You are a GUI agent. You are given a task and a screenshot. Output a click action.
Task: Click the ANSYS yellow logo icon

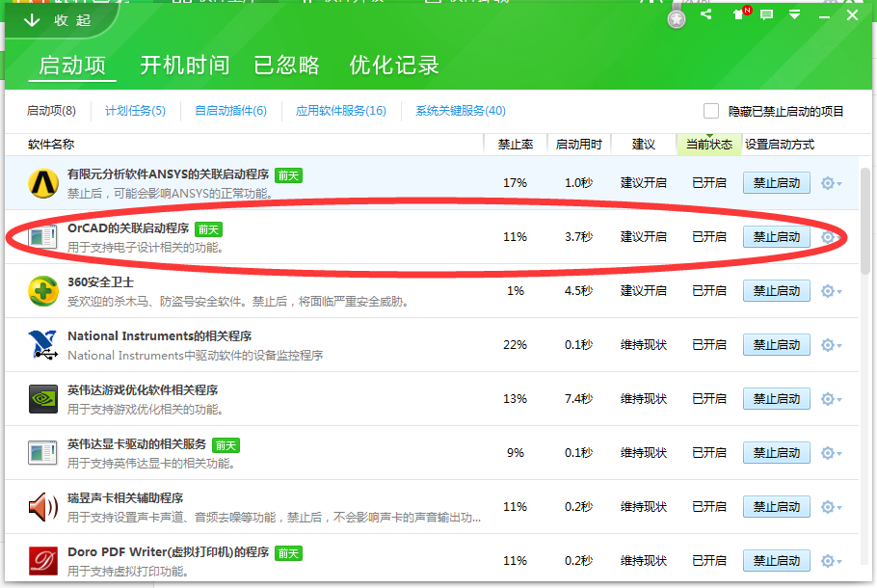click(x=43, y=183)
